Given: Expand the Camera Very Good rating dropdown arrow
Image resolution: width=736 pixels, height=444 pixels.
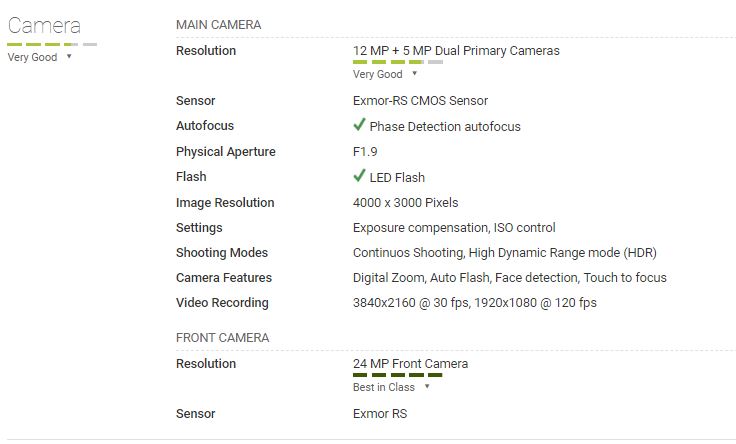Looking at the screenshot, I should click(69, 56).
